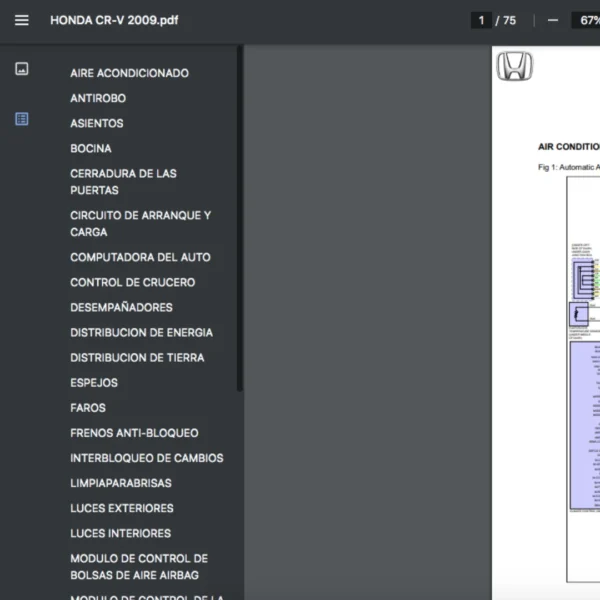Click the Honda logo on the page
This screenshot has height=600, width=600.
pyautogui.click(x=515, y=67)
